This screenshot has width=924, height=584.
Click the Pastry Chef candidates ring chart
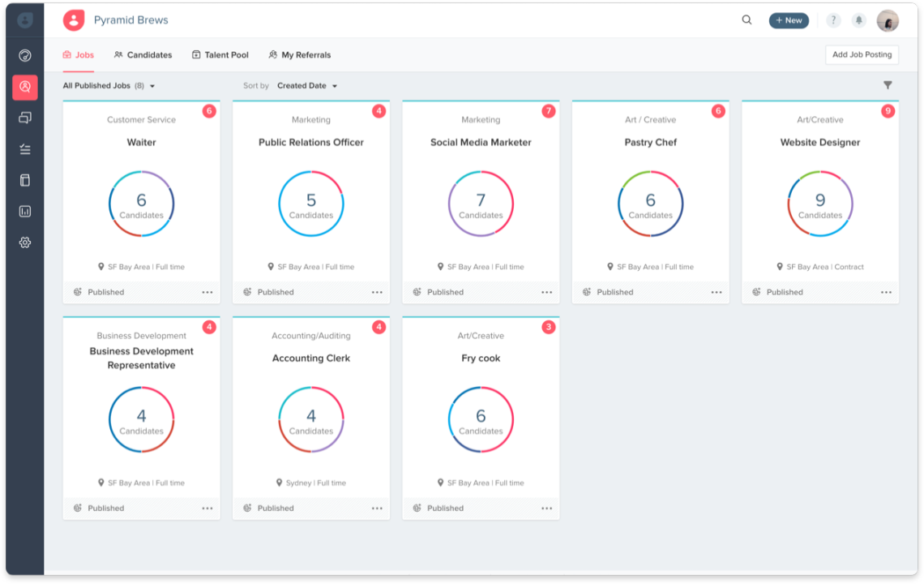650,204
